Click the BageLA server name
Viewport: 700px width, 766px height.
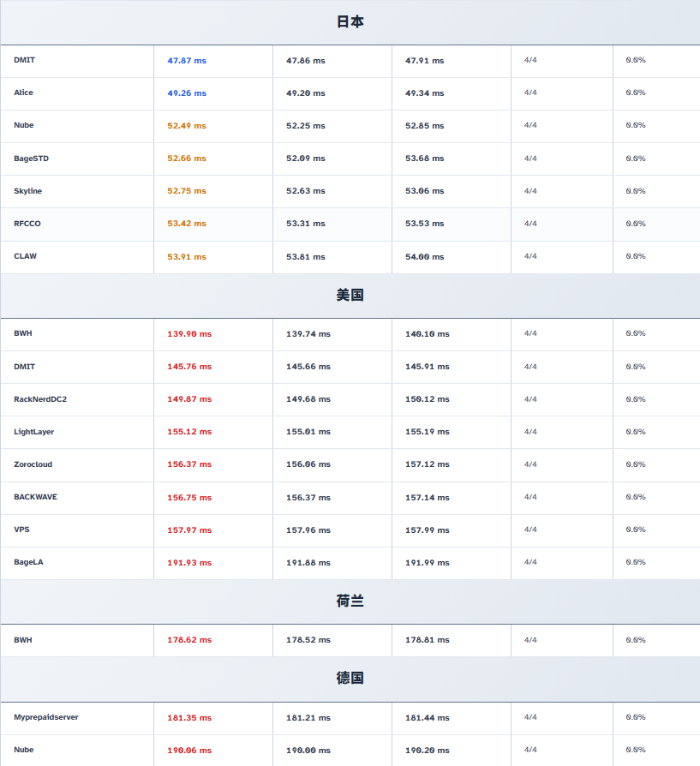point(28,562)
